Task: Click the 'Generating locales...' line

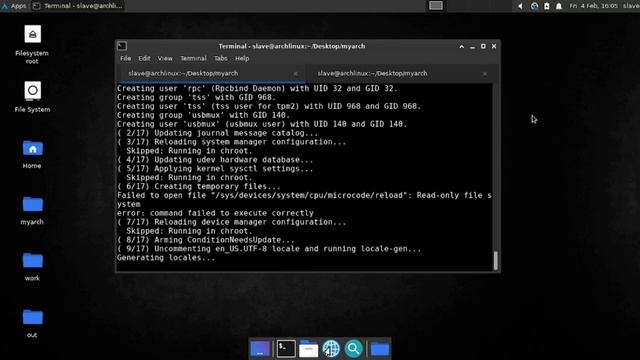Action: pos(166,258)
